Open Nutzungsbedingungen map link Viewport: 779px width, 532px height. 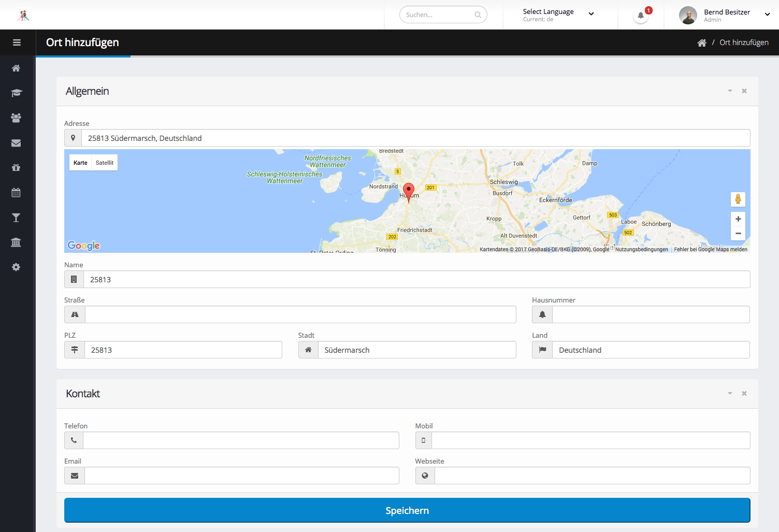[x=641, y=250]
